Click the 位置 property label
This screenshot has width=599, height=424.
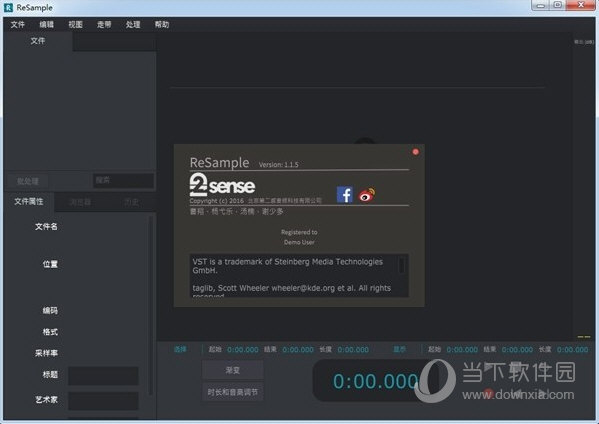pos(50,264)
